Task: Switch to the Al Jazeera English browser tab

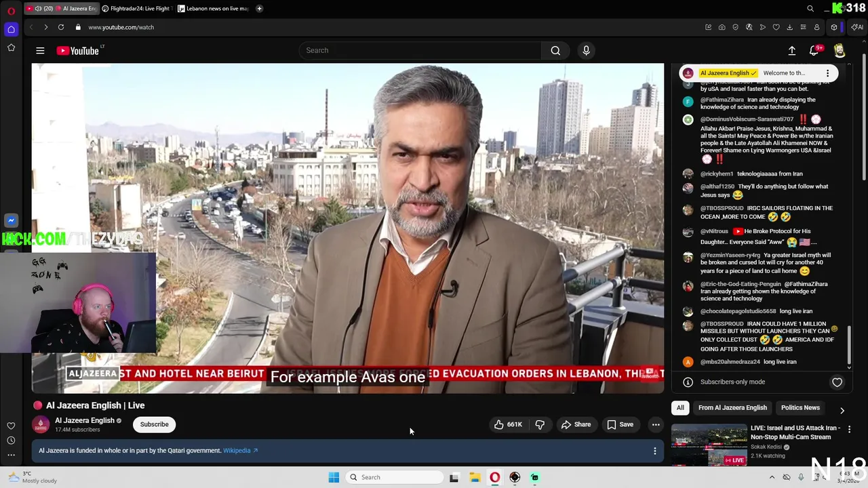Action: click(62, 9)
